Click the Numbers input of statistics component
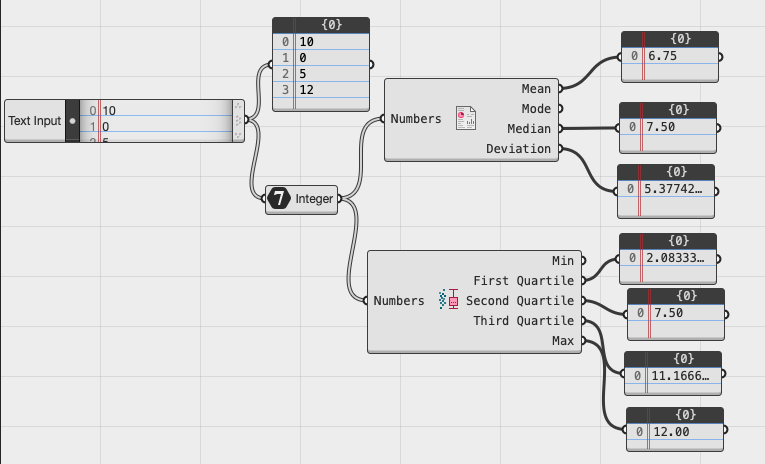This screenshot has width=765, height=464. click(416, 119)
